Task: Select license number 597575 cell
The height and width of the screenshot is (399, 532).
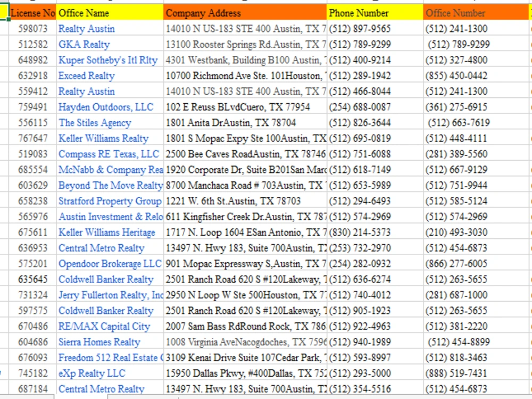Action: tap(32, 311)
